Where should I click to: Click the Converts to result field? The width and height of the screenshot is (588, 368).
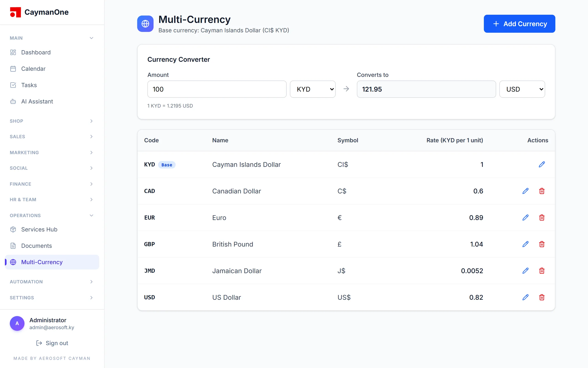pyautogui.click(x=426, y=89)
